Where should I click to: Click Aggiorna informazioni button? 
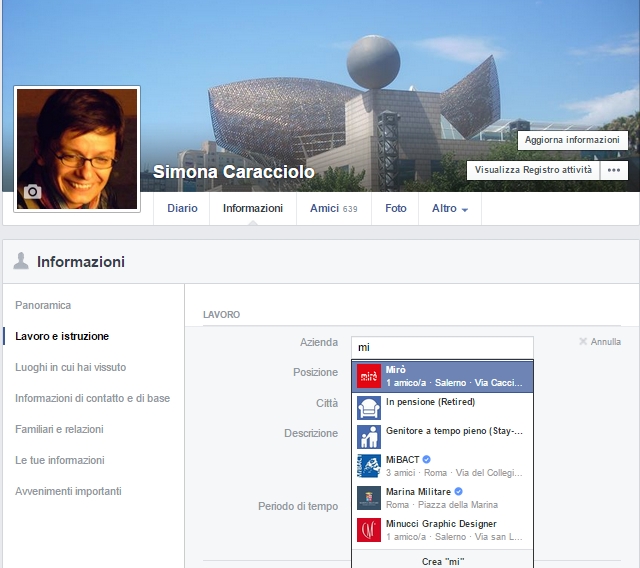tap(572, 140)
